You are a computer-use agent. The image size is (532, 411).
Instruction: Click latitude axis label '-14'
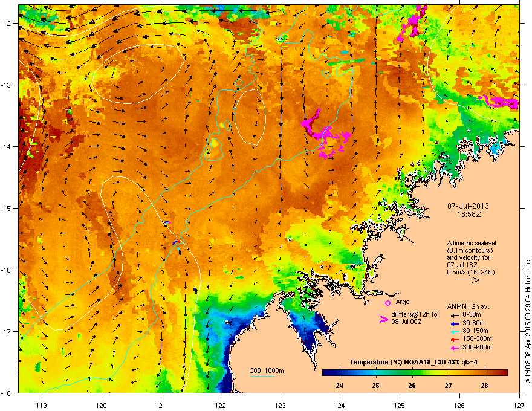tap(6, 146)
